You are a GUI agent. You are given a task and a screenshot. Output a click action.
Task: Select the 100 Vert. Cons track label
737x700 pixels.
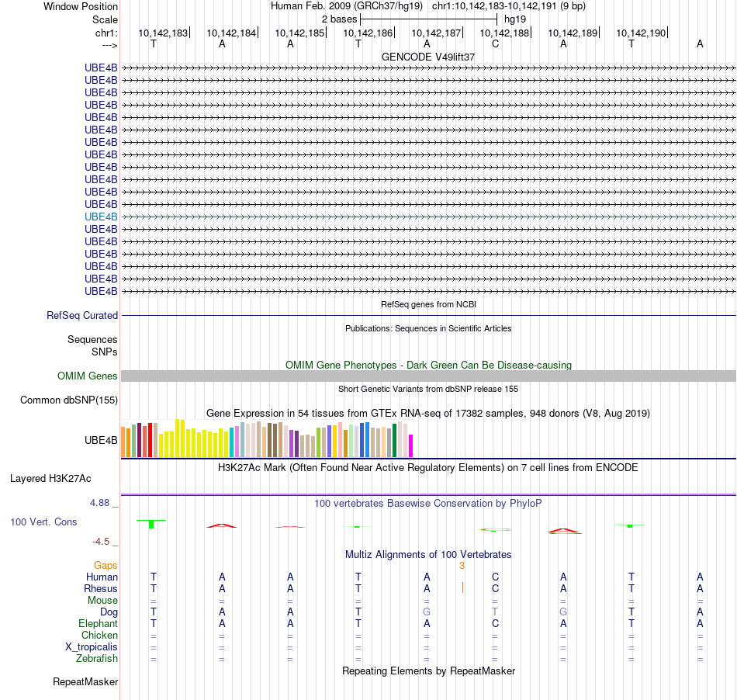point(43,522)
